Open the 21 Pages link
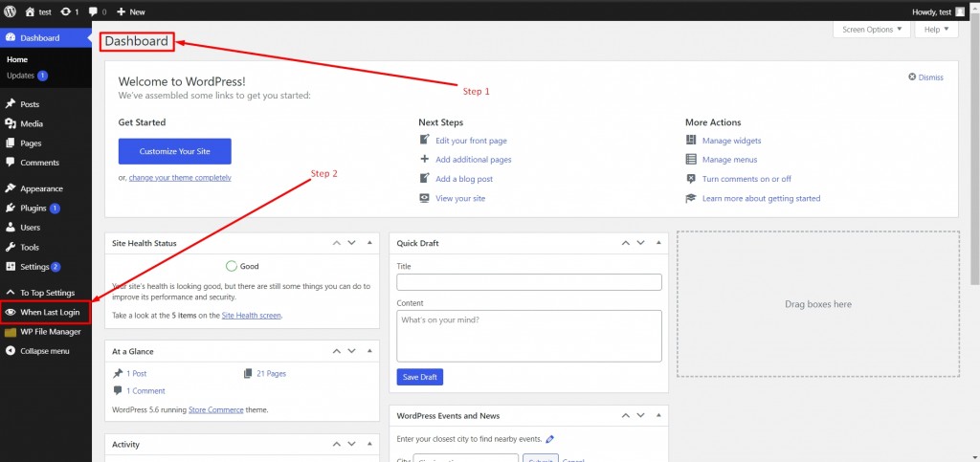 (x=271, y=373)
